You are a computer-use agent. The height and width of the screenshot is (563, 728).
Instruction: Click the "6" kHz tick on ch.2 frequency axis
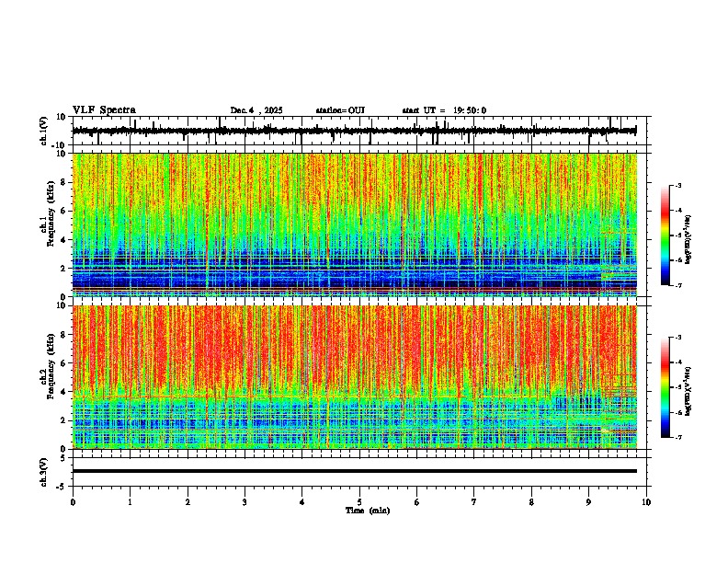point(63,363)
